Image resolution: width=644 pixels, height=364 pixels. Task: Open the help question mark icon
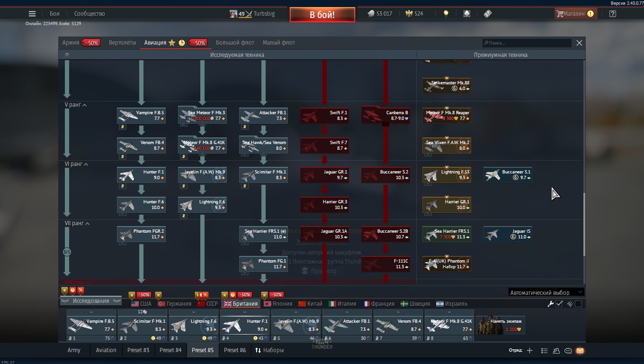613,14
